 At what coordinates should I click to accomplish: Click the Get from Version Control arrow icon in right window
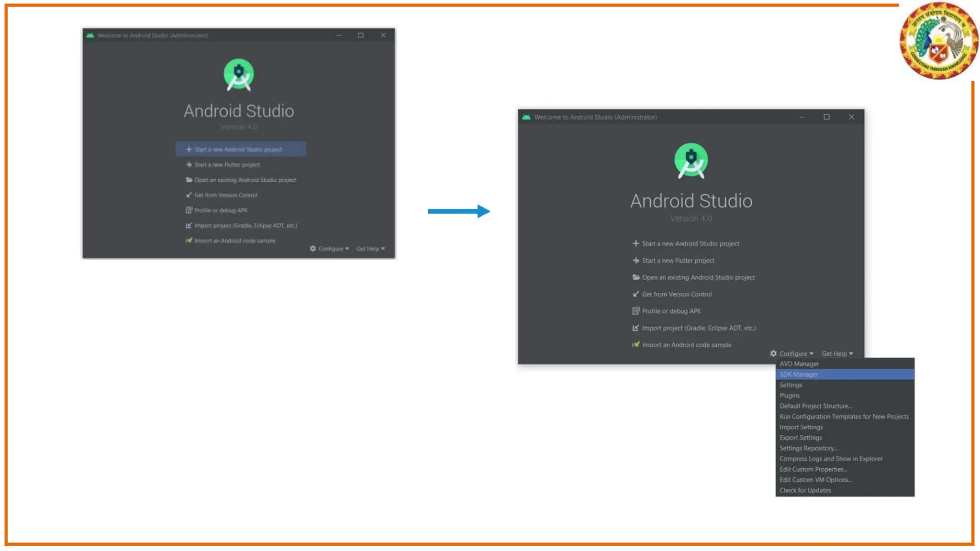pyautogui.click(x=635, y=294)
